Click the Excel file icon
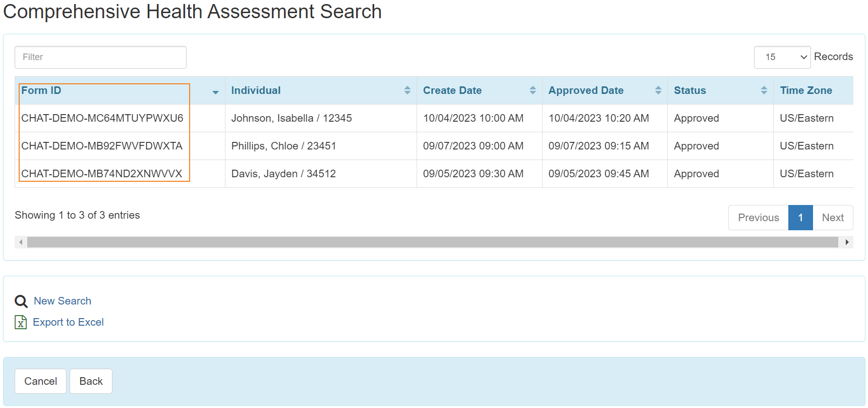This screenshot has height=408, width=868. (x=21, y=322)
